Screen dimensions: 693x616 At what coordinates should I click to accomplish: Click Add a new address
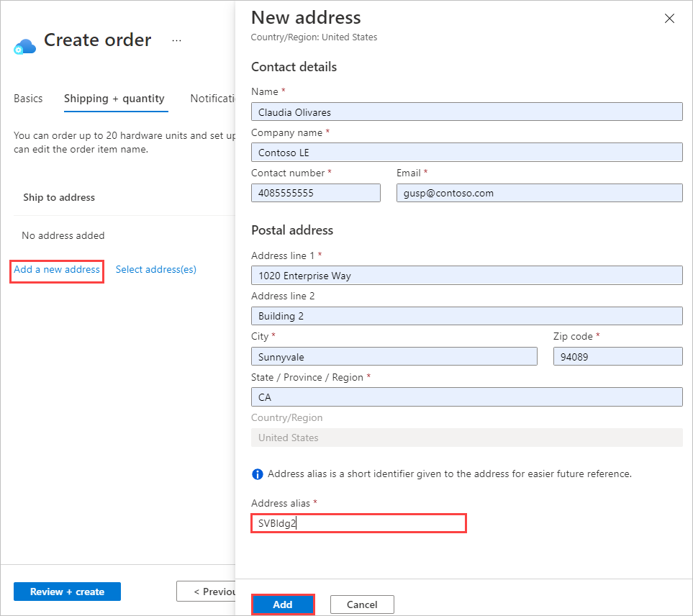(57, 269)
